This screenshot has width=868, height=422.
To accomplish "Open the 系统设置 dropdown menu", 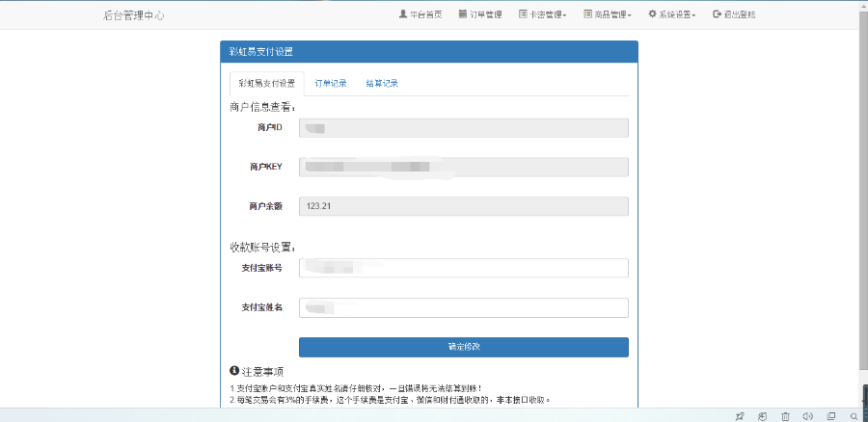I will tap(672, 14).
